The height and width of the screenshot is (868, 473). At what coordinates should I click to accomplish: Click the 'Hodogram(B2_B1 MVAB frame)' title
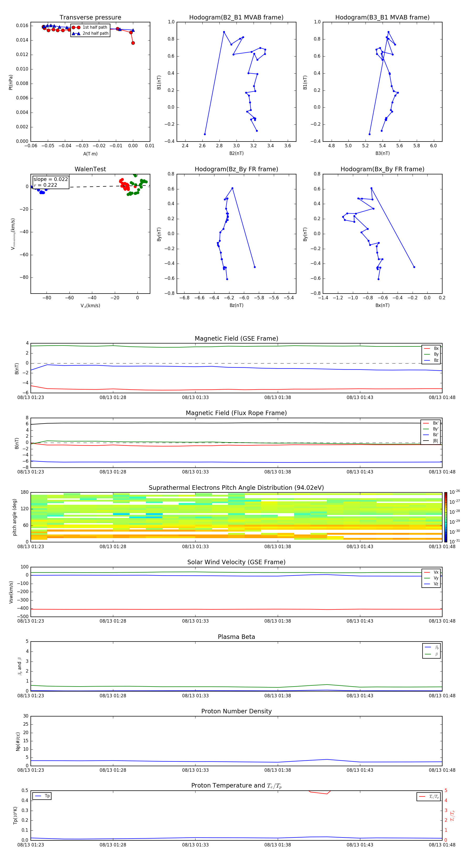236,18
